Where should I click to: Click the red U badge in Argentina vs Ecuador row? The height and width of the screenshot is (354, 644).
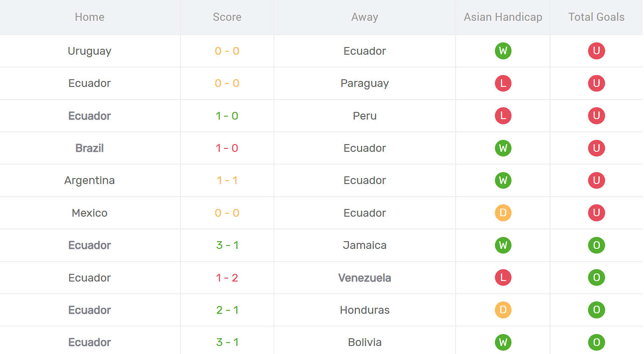pos(596,180)
